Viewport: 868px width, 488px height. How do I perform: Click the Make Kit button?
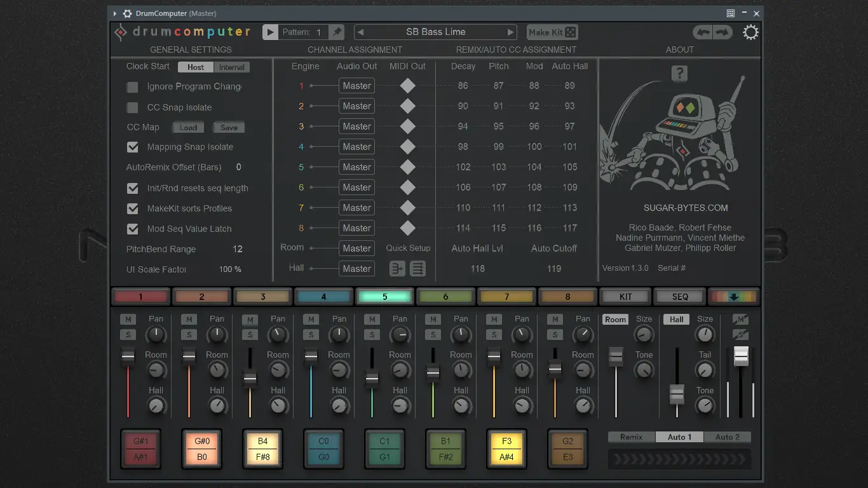pos(552,32)
